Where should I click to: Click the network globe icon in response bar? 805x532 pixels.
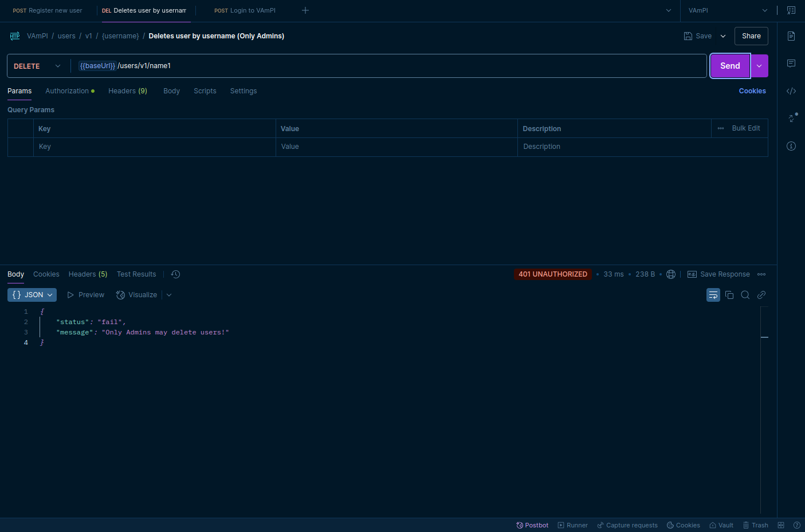pyautogui.click(x=671, y=274)
